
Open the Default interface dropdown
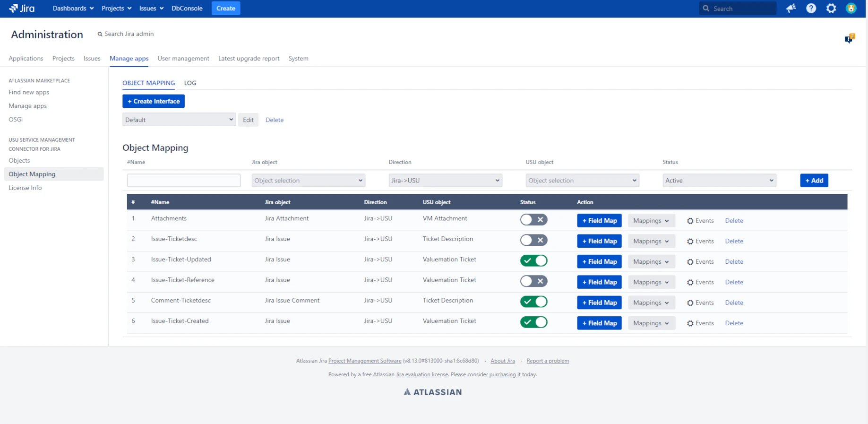[x=179, y=120]
